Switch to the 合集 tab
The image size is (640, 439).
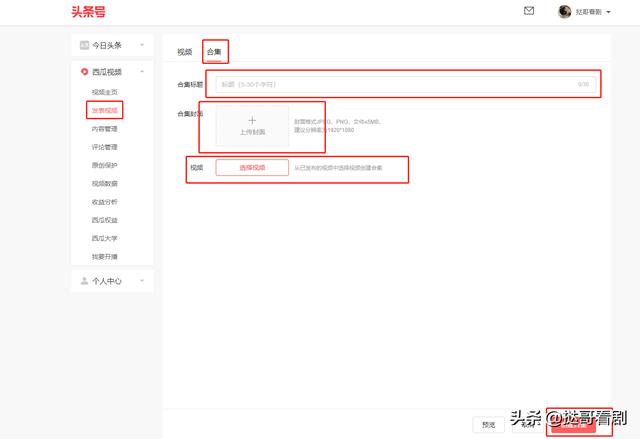(x=214, y=51)
